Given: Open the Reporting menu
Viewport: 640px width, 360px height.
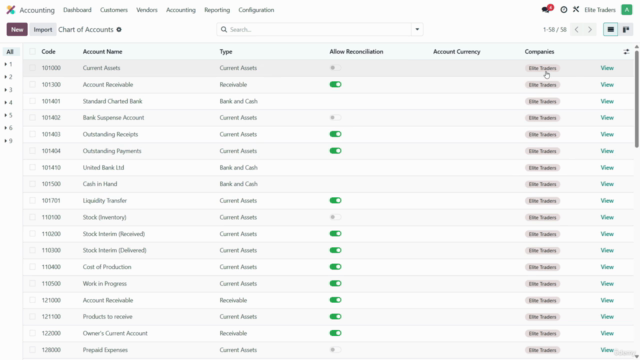Looking at the screenshot, I should (217, 10).
